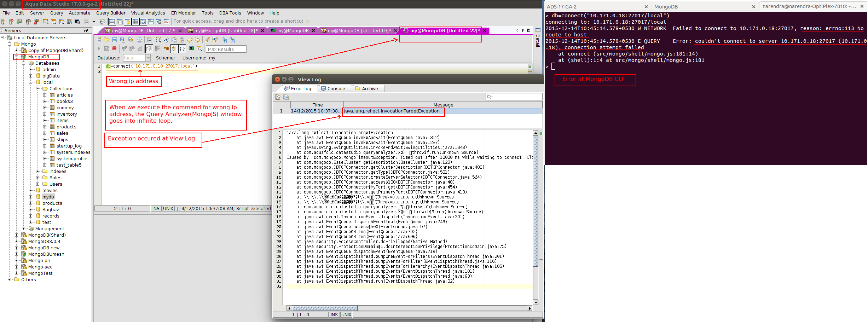This screenshot has width=868, height=324.
Task: Collapse the MongoDB server node
Action: 16,57
